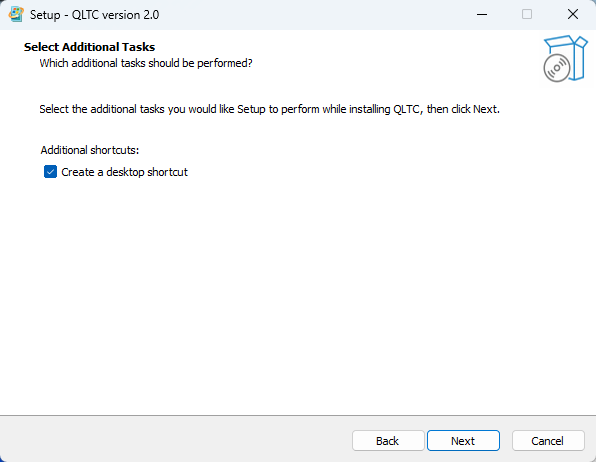Proceed with the Next button
596x462 pixels.
(463, 441)
